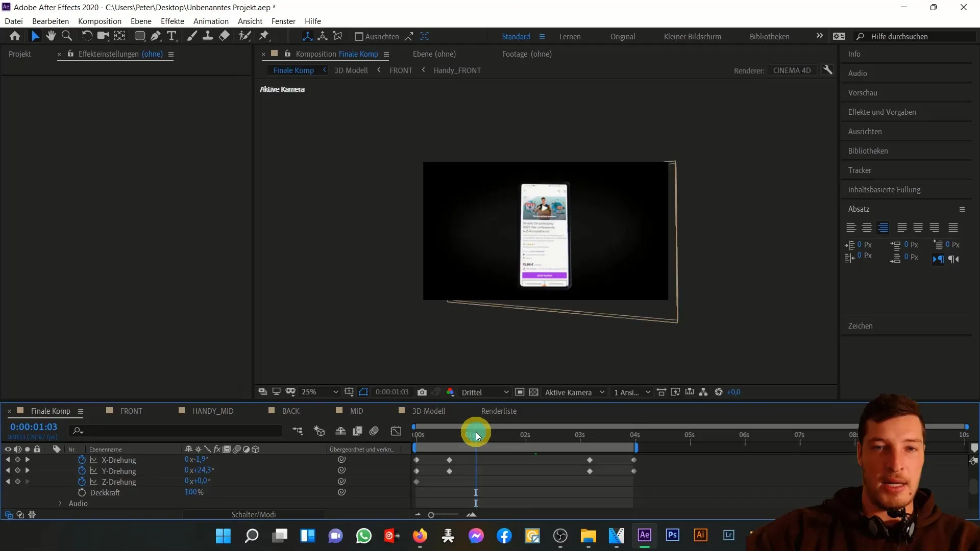Select the Rectangle shape tool
The height and width of the screenshot is (551, 980).
[x=139, y=36]
